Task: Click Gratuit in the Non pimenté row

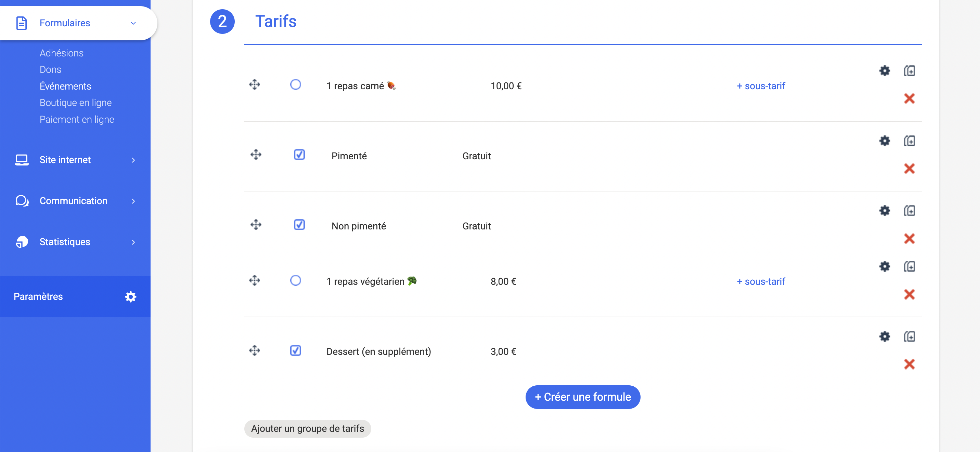Action: click(476, 226)
